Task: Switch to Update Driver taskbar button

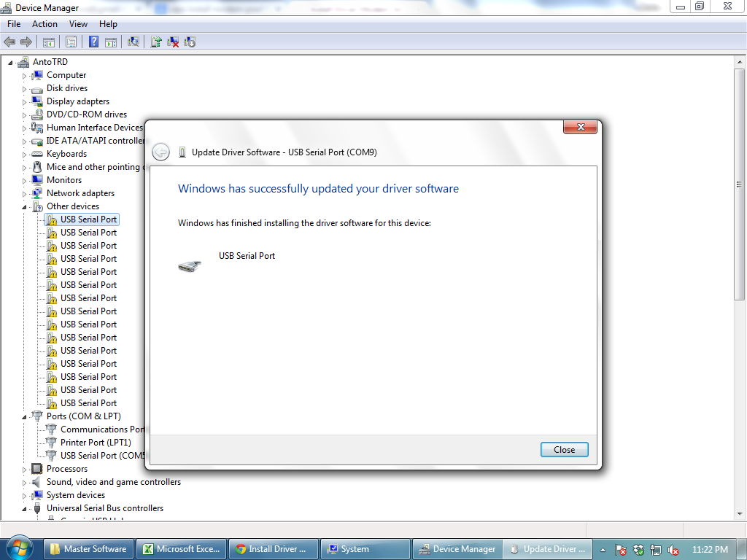Action: pyautogui.click(x=547, y=549)
